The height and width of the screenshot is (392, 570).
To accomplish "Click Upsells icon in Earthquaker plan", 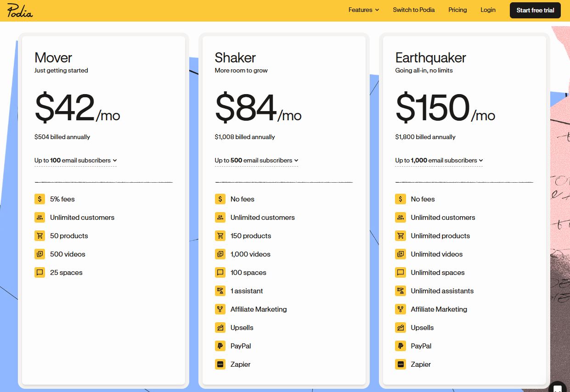I will [x=401, y=328].
